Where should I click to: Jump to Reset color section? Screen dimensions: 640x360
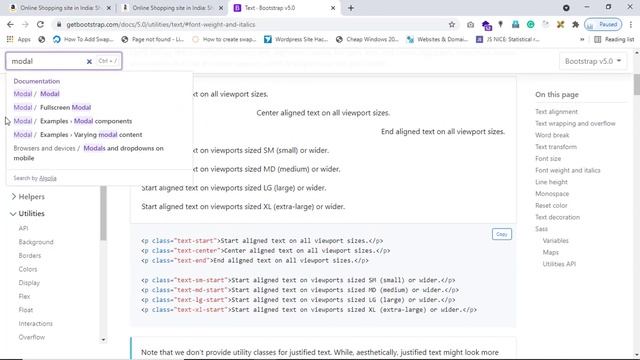[551, 206]
